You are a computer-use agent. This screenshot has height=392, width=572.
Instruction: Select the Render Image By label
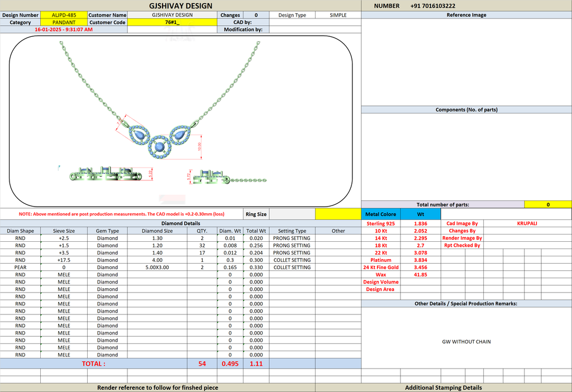click(x=462, y=238)
